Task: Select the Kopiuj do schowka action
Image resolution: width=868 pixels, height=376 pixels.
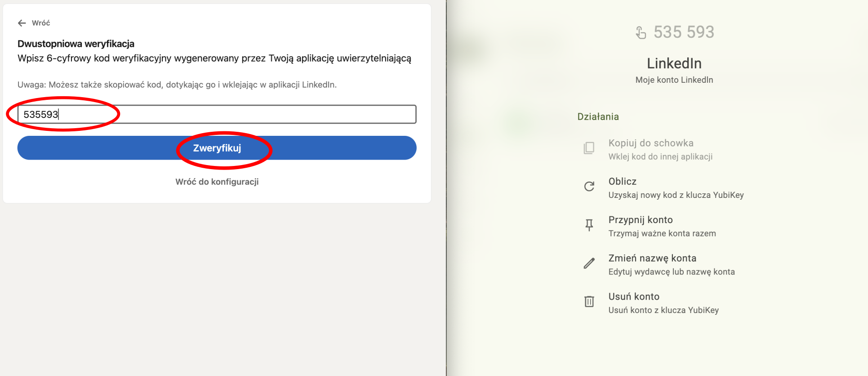Action: [x=650, y=143]
